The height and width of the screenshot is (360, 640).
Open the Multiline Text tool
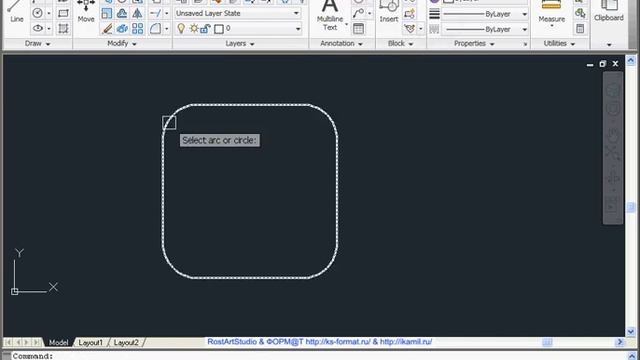tap(330, 16)
